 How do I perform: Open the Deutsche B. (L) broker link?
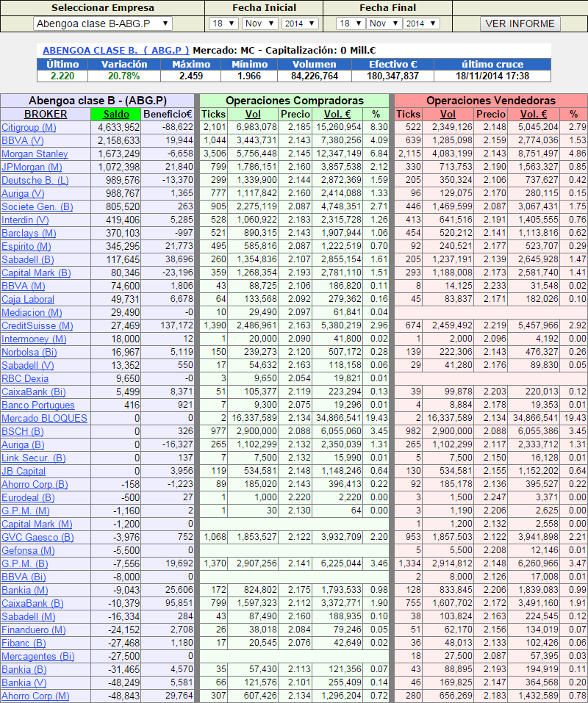click(x=35, y=180)
